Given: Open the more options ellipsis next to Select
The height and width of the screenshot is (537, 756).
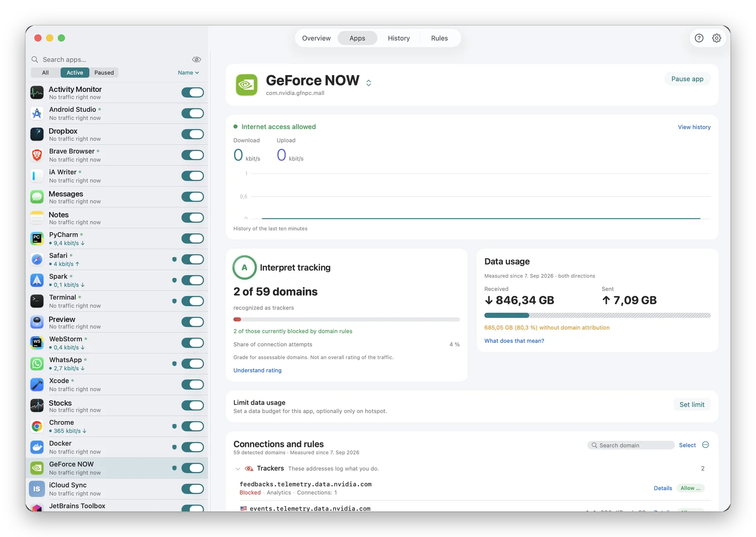Looking at the screenshot, I should pyautogui.click(x=705, y=445).
